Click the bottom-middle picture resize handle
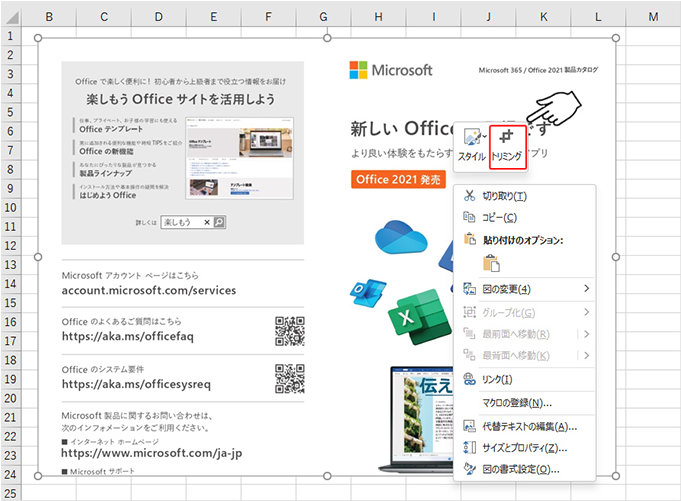 click(327, 476)
